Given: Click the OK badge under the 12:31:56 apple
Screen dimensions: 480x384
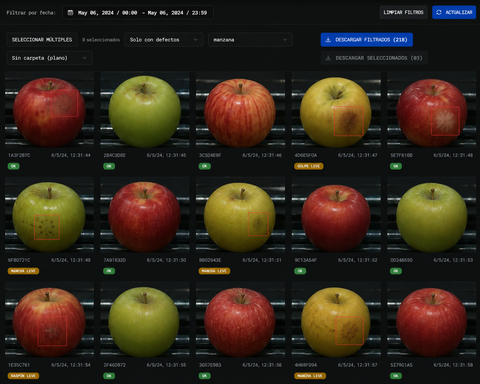Looking at the screenshot, I should click(x=205, y=376).
